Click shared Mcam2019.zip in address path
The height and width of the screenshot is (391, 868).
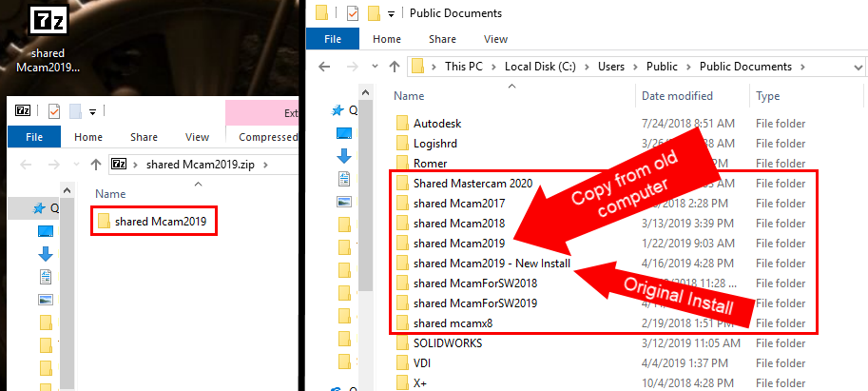(x=200, y=165)
